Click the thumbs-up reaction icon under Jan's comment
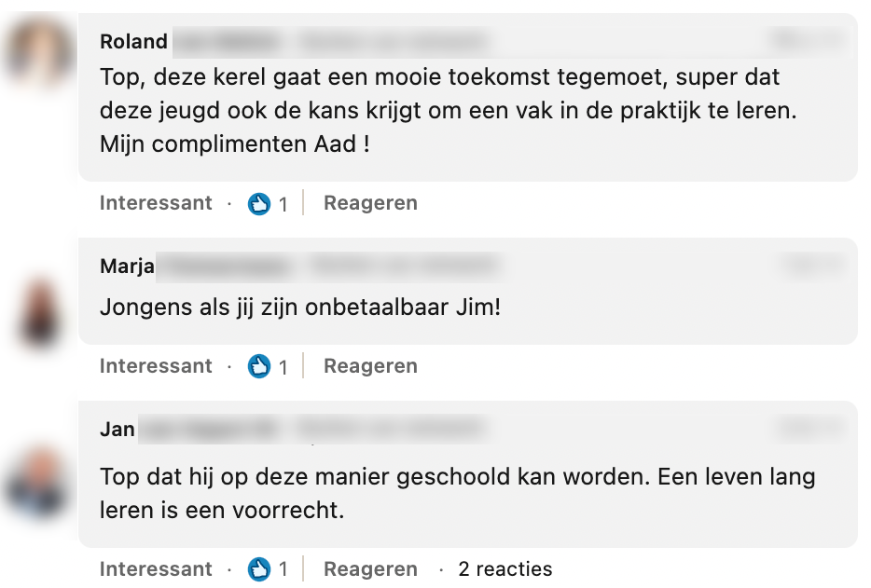871x588 pixels. pos(259,569)
